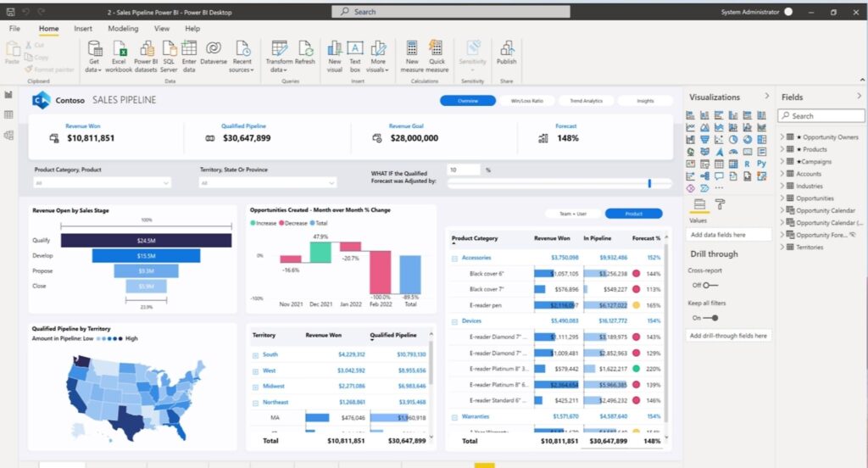Viewport: 868px width, 468px height.
Task: Select the R script visual
Action: [748, 164]
